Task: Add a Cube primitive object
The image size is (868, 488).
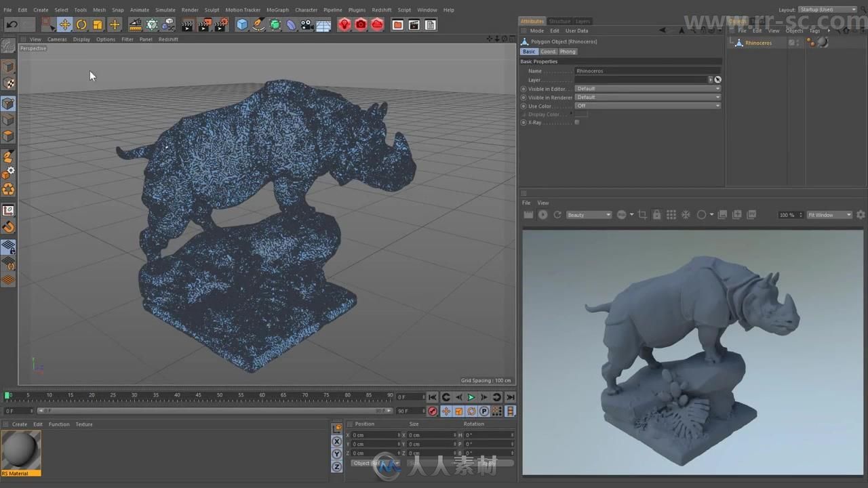Action: click(242, 25)
